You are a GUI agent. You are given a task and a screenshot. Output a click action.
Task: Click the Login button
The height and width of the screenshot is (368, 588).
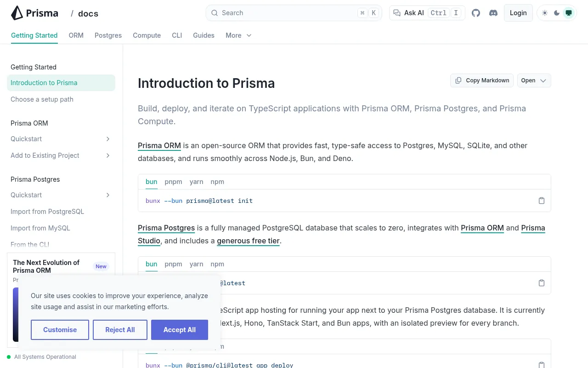point(518,13)
